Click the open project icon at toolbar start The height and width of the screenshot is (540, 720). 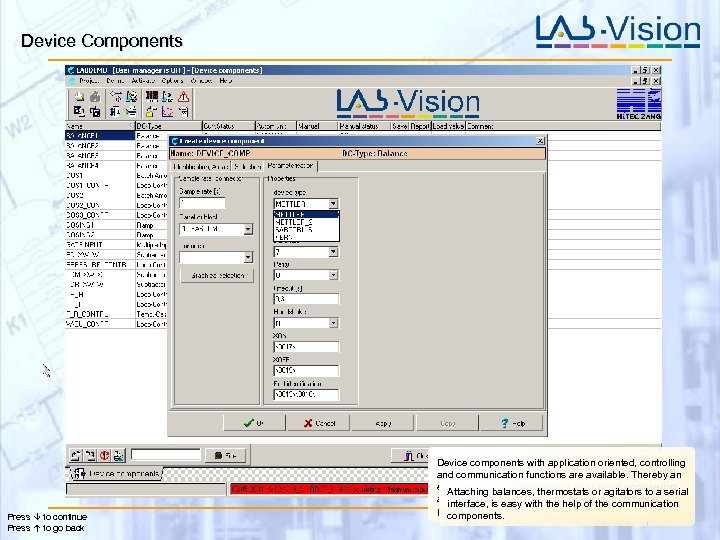[79, 96]
